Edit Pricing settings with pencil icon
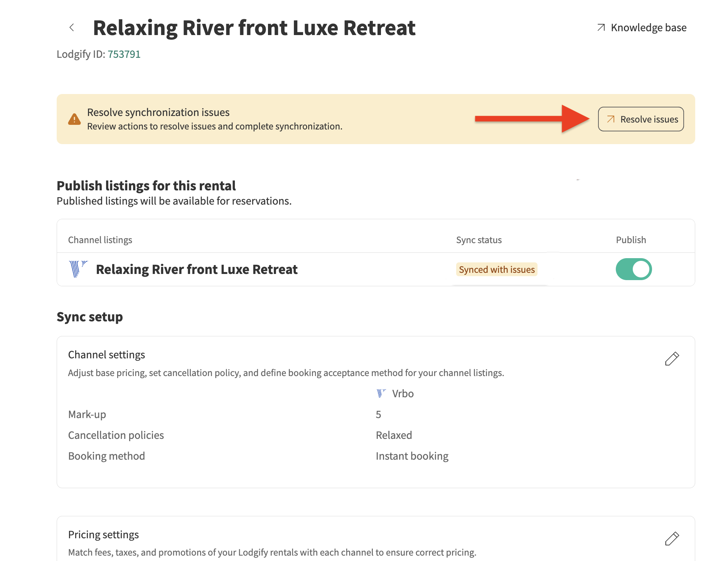 [x=672, y=538]
